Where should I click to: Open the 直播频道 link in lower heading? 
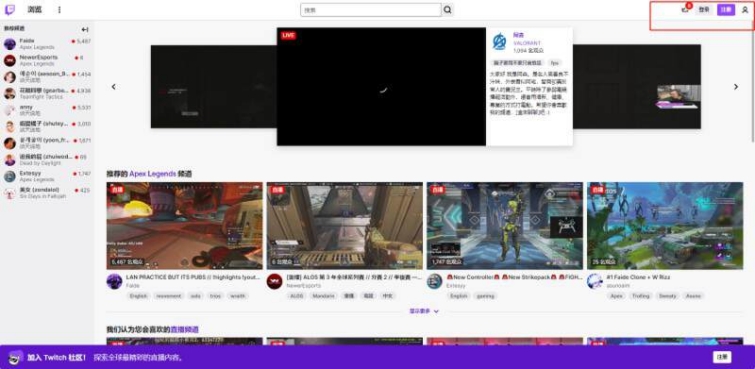184,329
